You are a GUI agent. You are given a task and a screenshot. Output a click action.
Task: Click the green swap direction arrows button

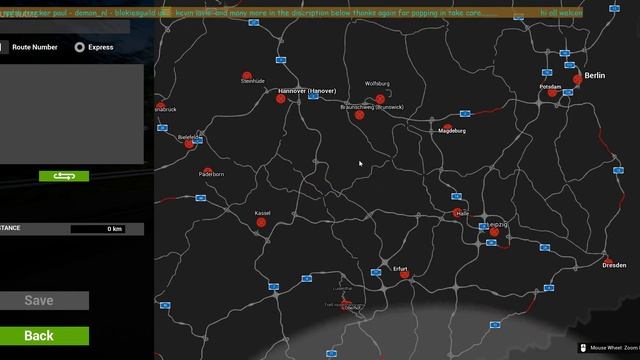(x=64, y=176)
